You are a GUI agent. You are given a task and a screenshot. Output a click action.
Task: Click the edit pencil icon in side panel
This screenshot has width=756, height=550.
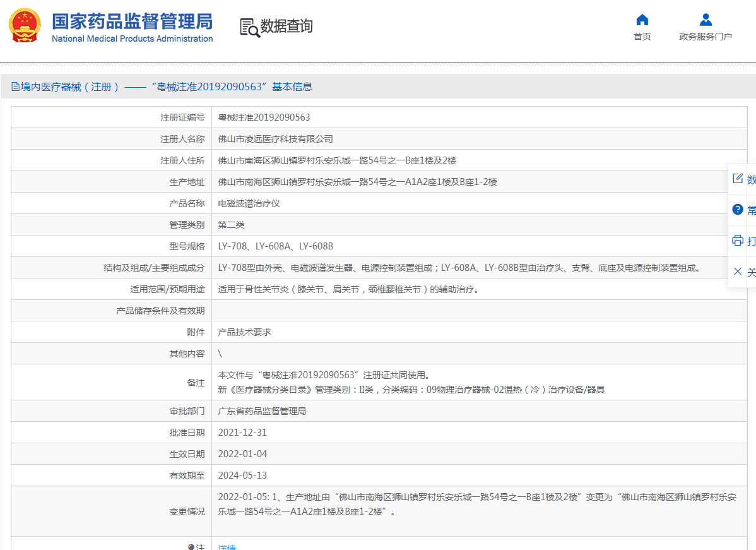(738, 179)
